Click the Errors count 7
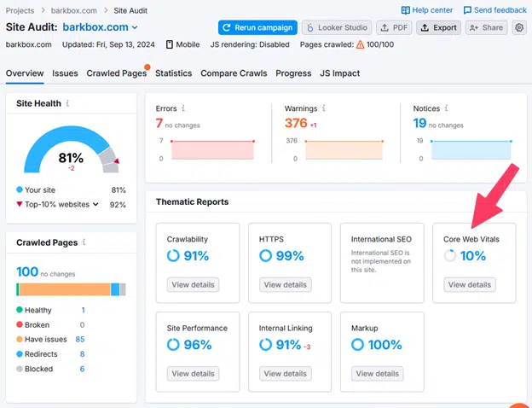The height and width of the screenshot is (408, 532). coord(159,123)
